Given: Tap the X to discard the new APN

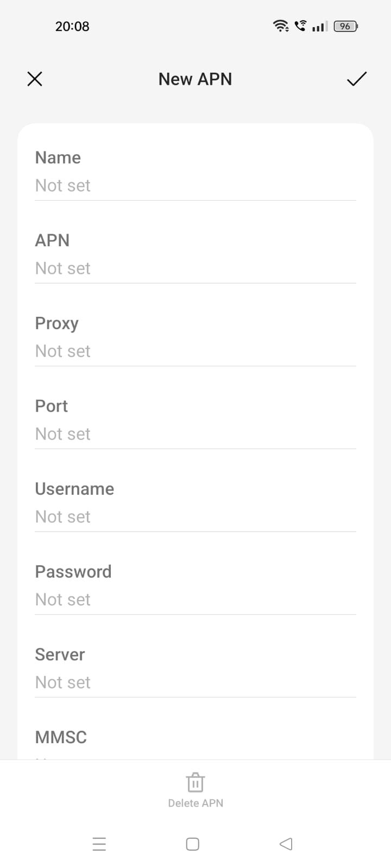Looking at the screenshot, I should point(34,79).
